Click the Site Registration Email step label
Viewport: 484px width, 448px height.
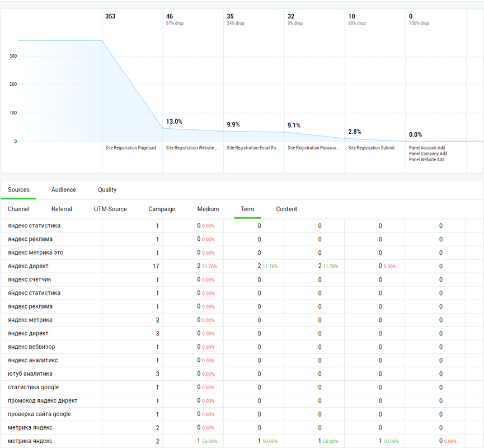[x=252, y=148]
